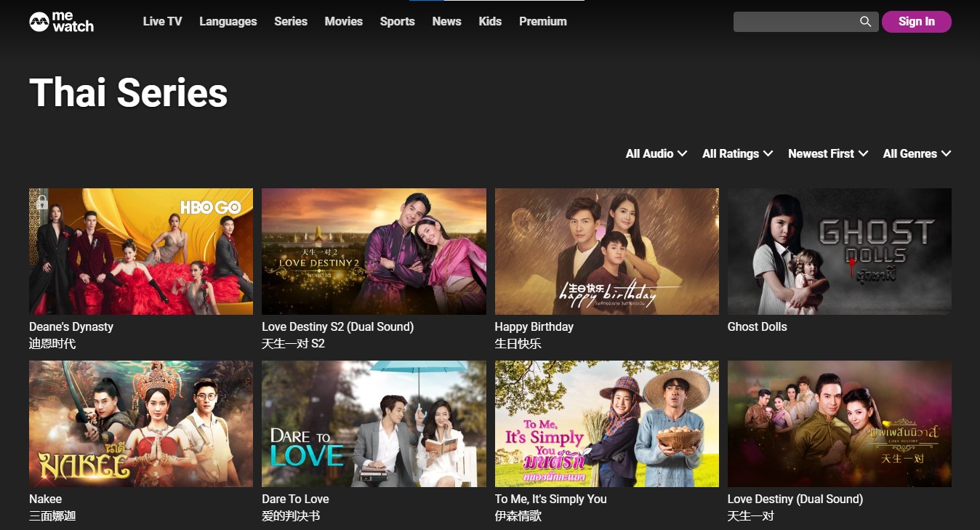This screenshot has width=980, height=530.
Task: Open the Live TV menu
Action: (162, 22)
